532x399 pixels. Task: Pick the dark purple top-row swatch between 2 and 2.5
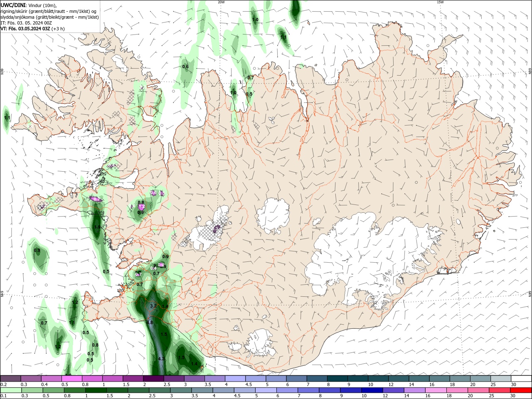tap(153, 379)
